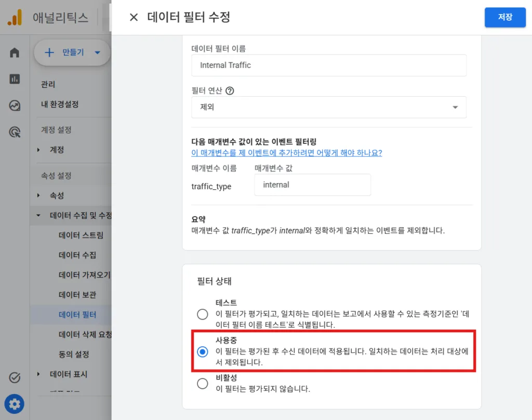Screen dimensions: 532x420
Task: Open 관리 in the side menu
Action: click(48, 84)
